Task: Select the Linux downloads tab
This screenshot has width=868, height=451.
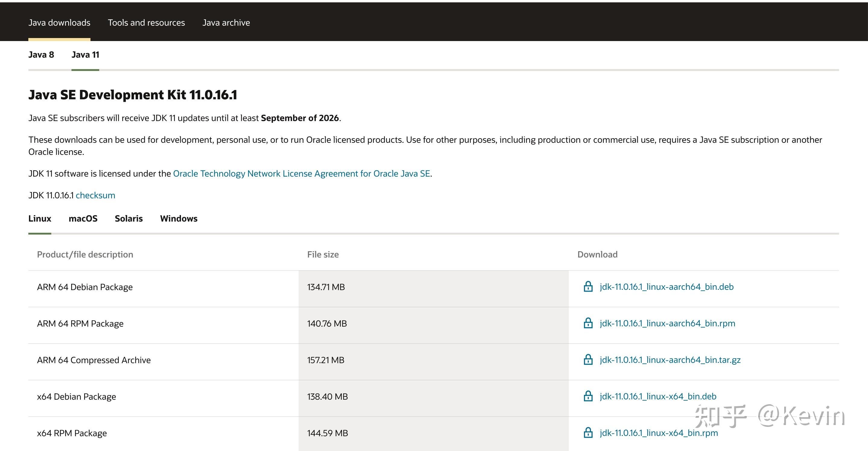Action: click(x=40, y=219)
